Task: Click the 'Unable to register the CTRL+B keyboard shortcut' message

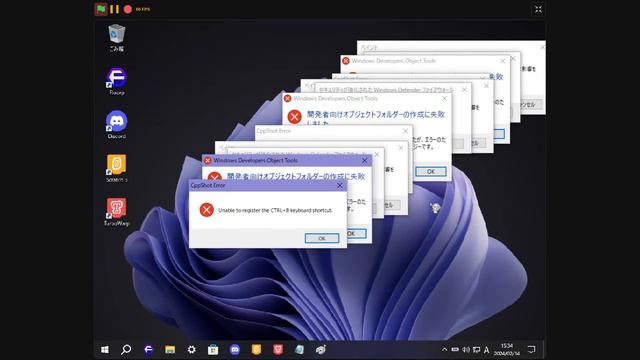Action: pyautogui.click(x=275, y=211)
